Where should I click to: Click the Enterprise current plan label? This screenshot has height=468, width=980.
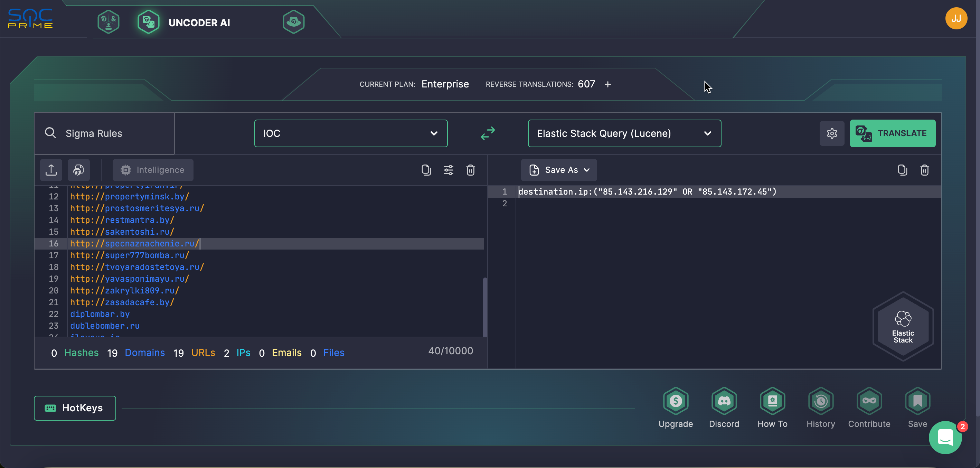(445, 84)
